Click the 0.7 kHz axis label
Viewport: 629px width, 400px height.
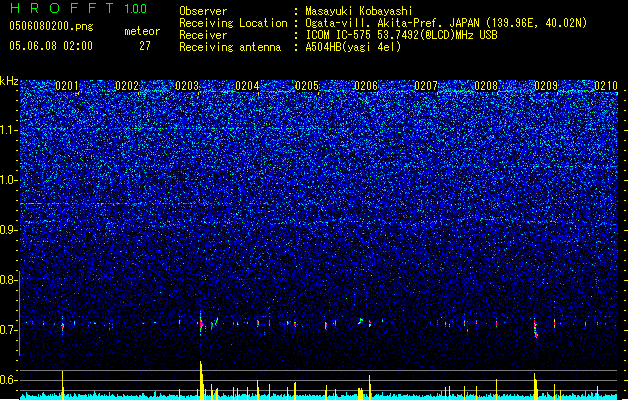coord(9,330)
